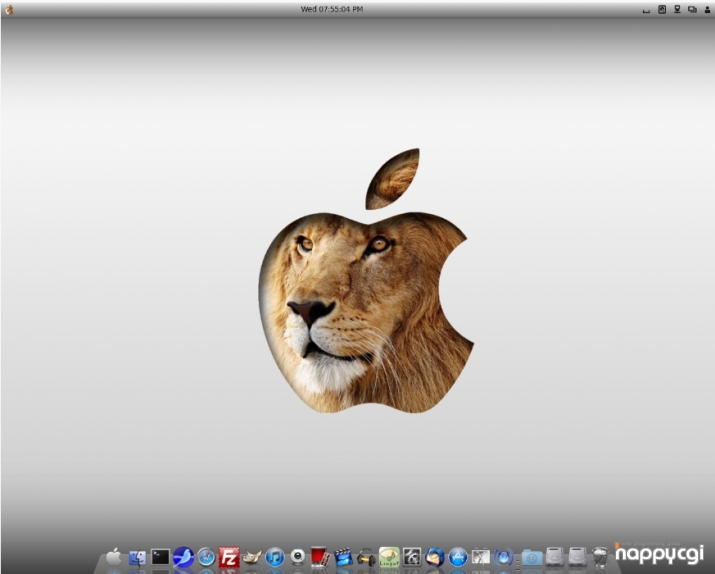
Task: Open the red cup film-strip icon
Action: [x=321, y=557]
